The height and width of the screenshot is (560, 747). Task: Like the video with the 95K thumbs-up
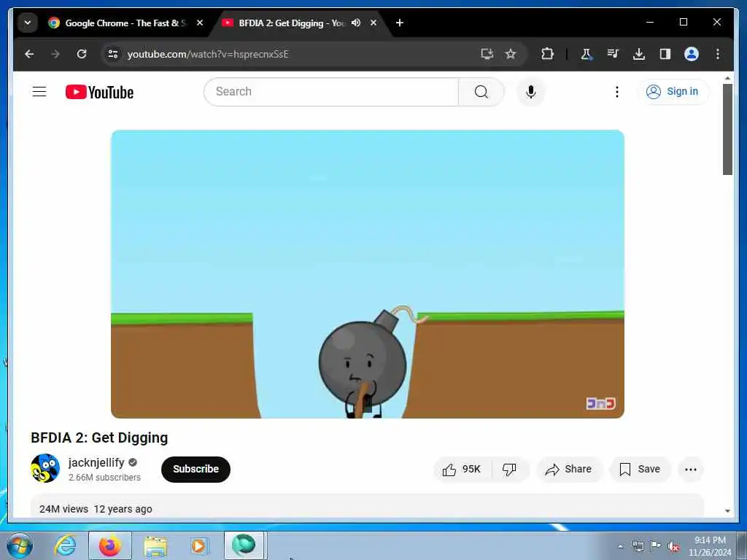click(462, 470)
